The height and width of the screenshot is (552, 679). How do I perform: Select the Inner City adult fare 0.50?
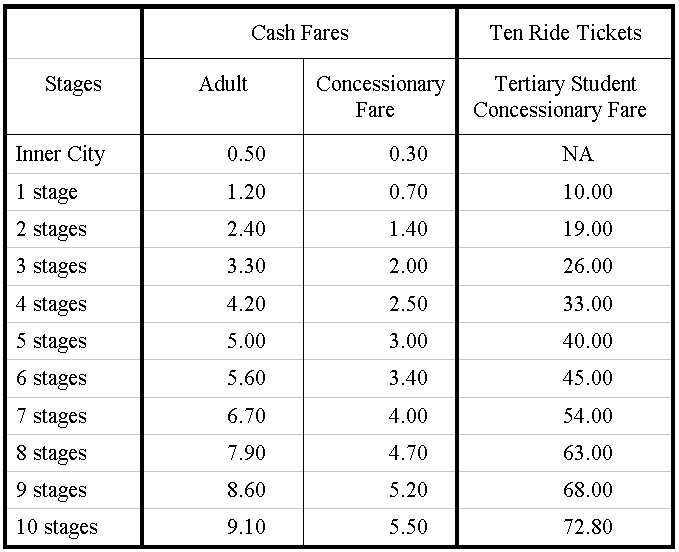click(246, 154)
